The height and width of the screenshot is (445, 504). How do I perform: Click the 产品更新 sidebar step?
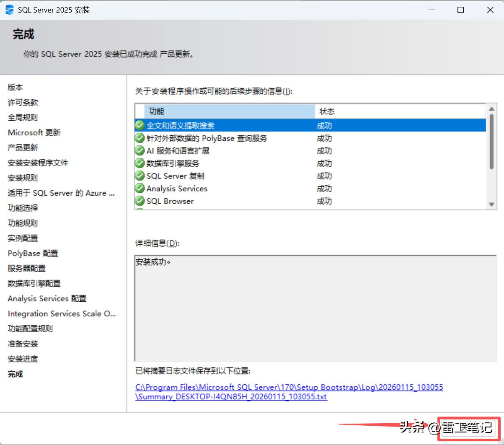click(x=23, y=147)
